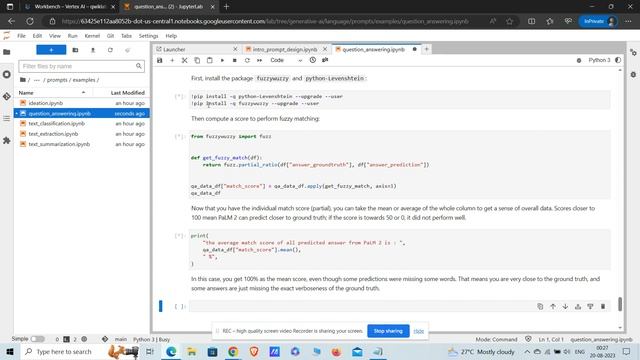640x360 pixels.
Task: Click the prompts breadcrumb folder
Action: click(x=57, y=80)
